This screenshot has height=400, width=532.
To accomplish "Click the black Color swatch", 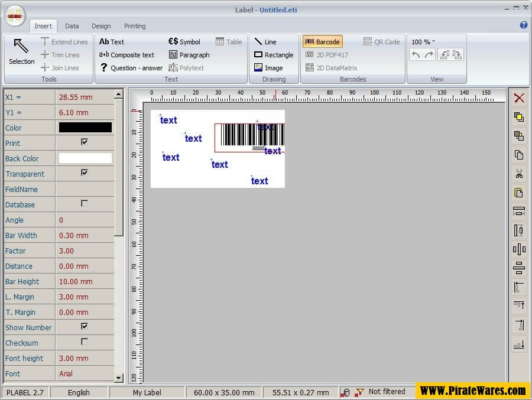I will click(x=85, y=128).
